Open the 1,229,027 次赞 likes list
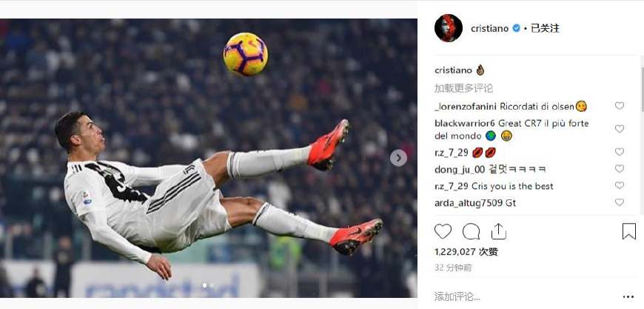Screen dimensions: 644x309 (466, 252)
